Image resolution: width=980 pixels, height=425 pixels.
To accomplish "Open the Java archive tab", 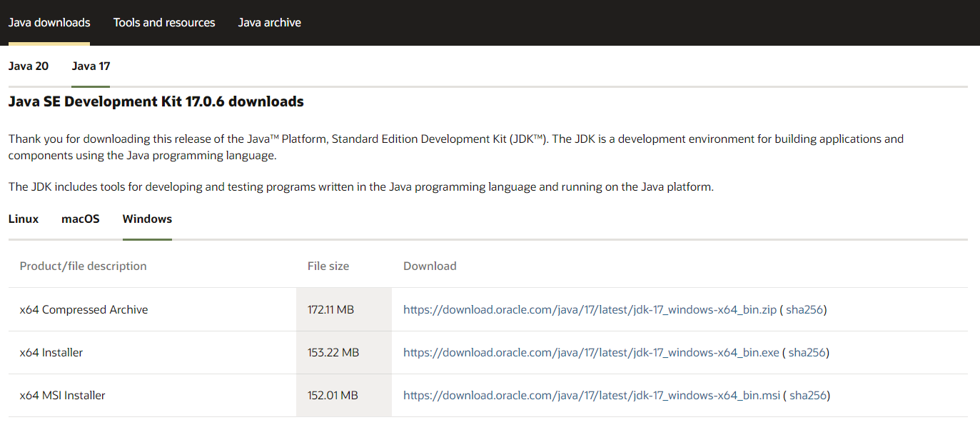I will pyautogui.click(x=269, y=22).
